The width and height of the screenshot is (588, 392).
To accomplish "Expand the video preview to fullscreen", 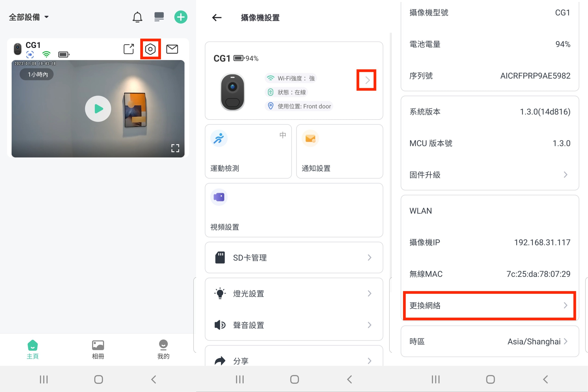I will (x=175, y=148).
